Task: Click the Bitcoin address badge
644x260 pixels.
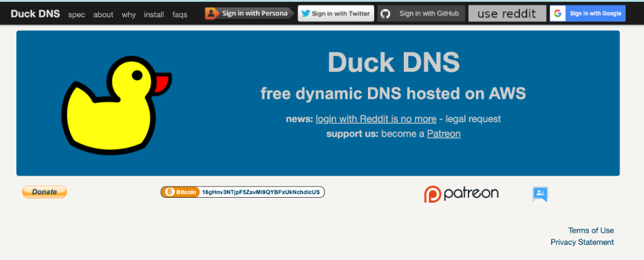Action: (243, 192)
